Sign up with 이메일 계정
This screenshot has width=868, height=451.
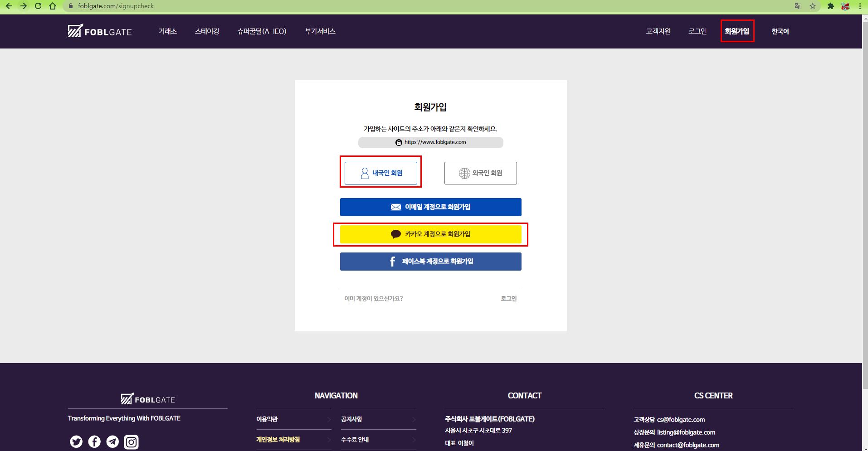pyautogui.click(x=431, y=207)
